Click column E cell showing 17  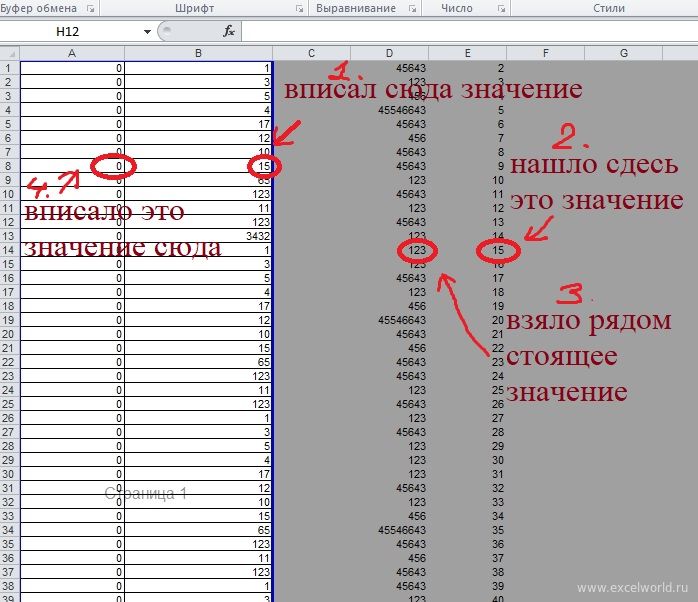point(467,278)
